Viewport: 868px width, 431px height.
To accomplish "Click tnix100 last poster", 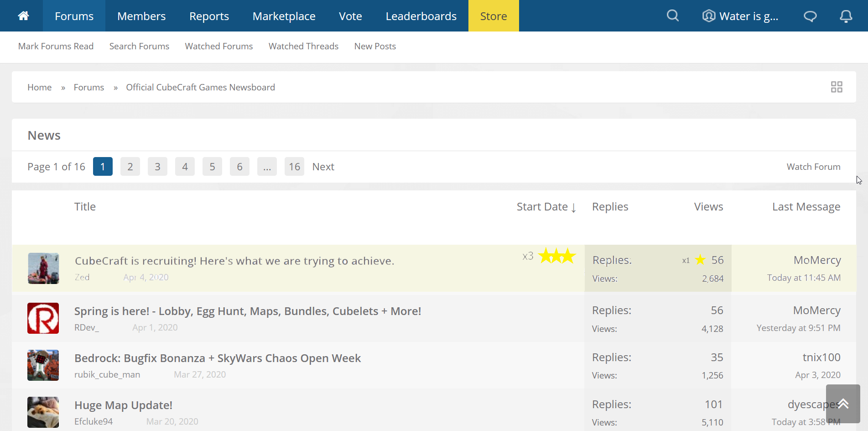I will click(x=821, y=357).
